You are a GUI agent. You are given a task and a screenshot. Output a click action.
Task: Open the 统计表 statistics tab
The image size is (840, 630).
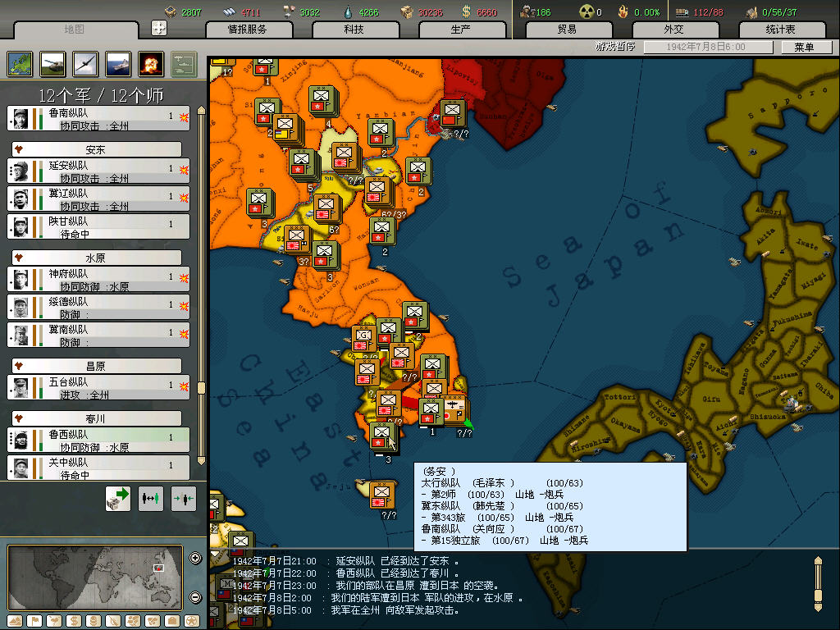781,30
